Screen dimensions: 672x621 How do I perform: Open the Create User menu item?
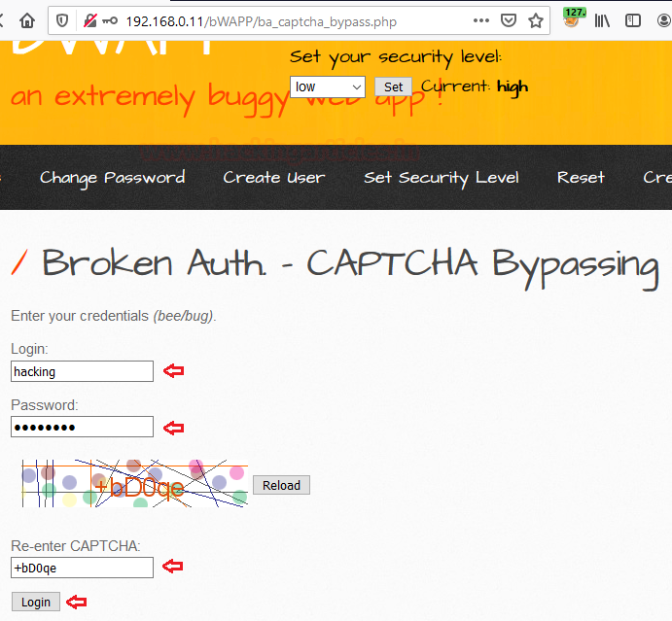pyautogui.click(x=274, y=178)
